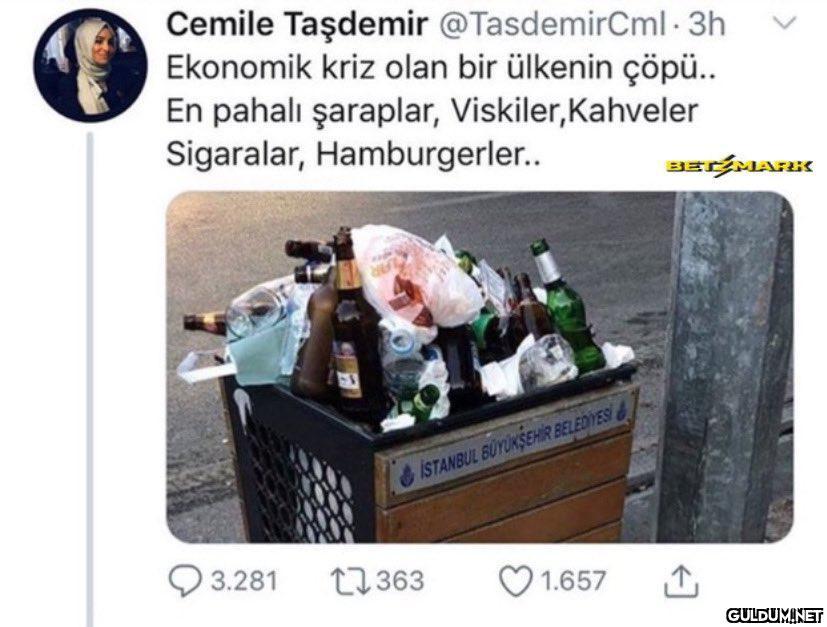
Task: Expand the tweet options chevron
Action: [783, 24]
